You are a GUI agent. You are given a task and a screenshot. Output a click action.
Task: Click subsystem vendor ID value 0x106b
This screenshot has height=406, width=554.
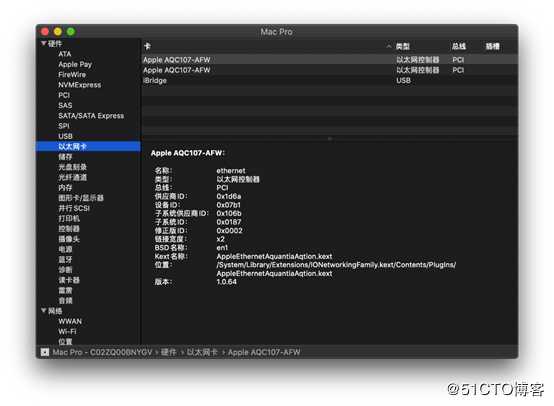coord(229,213)
